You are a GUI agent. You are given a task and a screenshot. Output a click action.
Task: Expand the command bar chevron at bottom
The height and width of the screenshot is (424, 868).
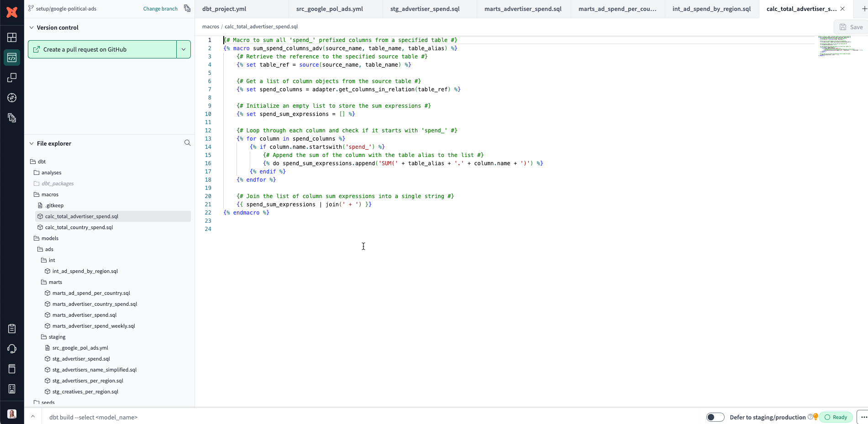(x=33, y=416)
